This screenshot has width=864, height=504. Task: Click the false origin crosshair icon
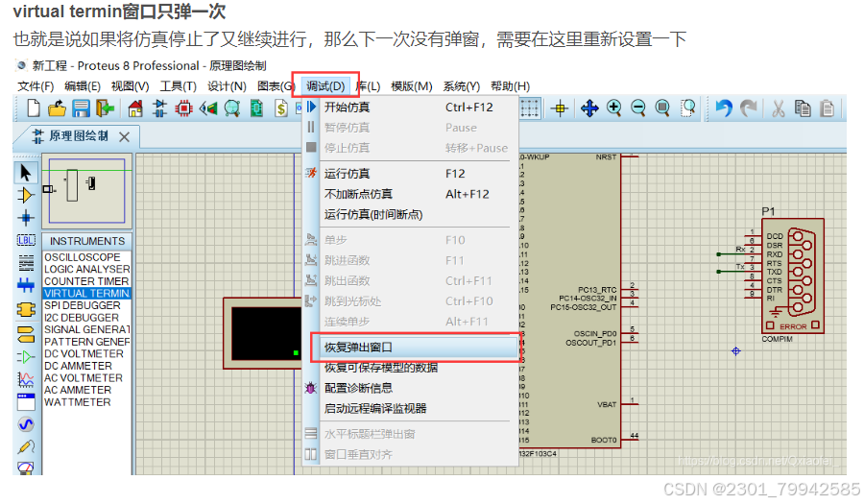(x=560, y=108)
